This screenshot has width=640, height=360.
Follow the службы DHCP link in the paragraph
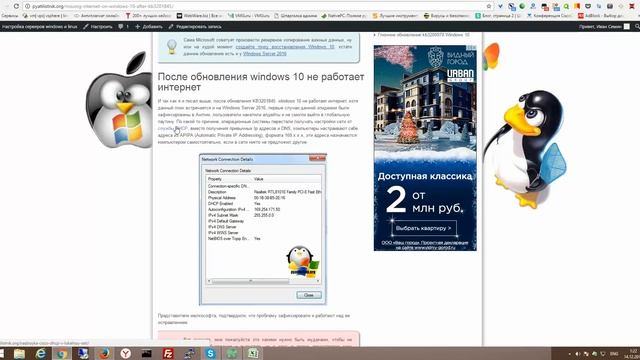(173, 128)
